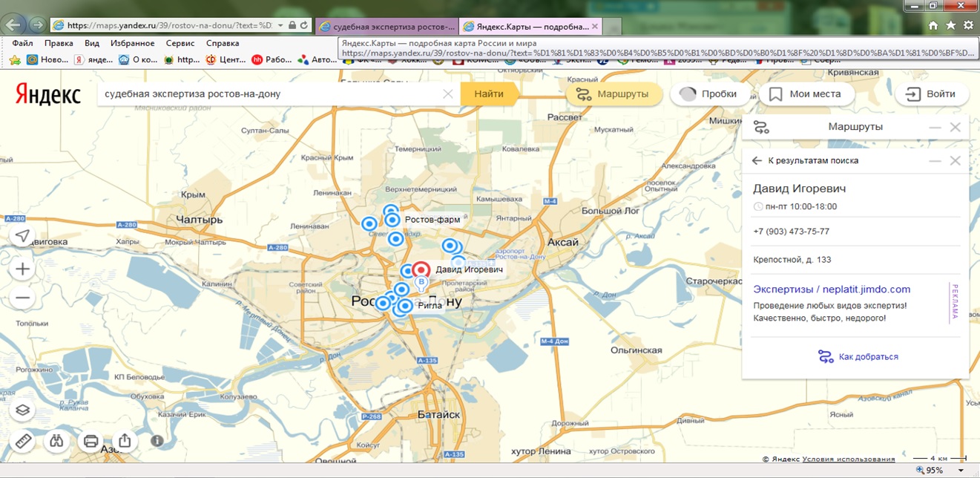This screenshot has width=980, height=478.
Task: Open browser Tools gear icon
Action: 968,24
